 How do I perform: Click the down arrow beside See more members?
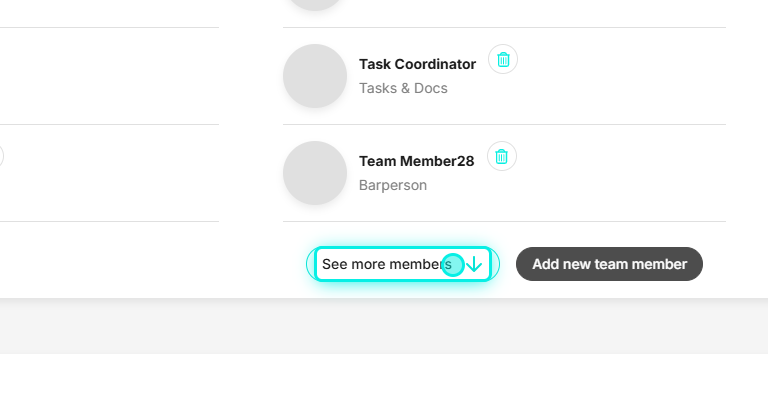474,264
